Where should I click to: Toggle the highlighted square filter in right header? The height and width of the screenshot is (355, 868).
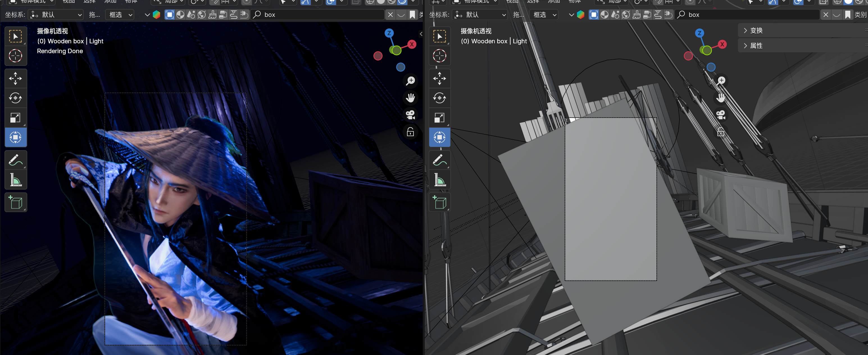tap(594, 15)
